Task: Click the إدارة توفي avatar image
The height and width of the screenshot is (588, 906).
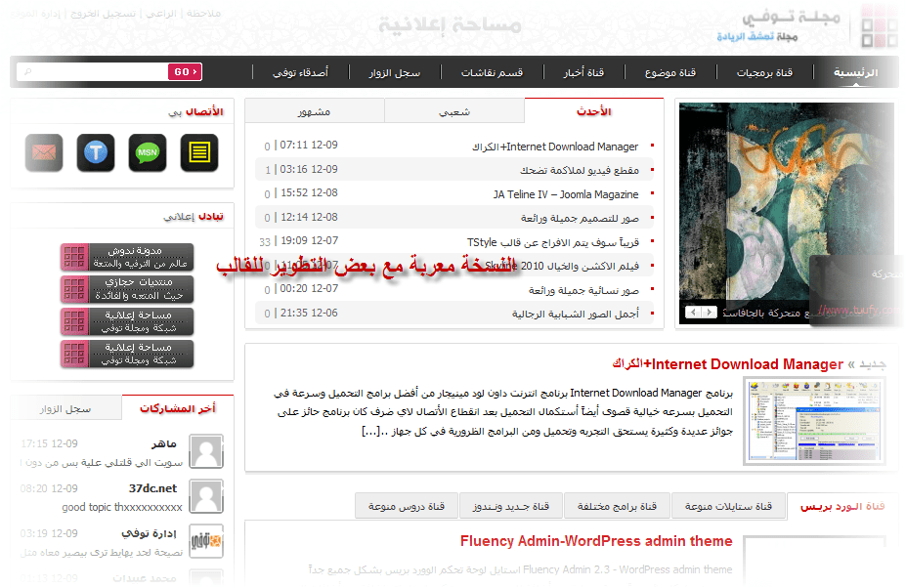Action: [205, 541]
